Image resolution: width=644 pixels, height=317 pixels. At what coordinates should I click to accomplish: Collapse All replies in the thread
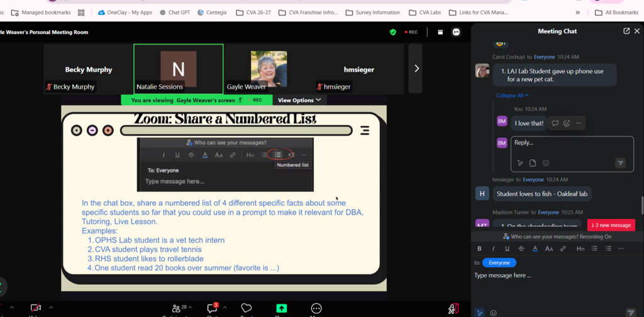pos(512,95)
